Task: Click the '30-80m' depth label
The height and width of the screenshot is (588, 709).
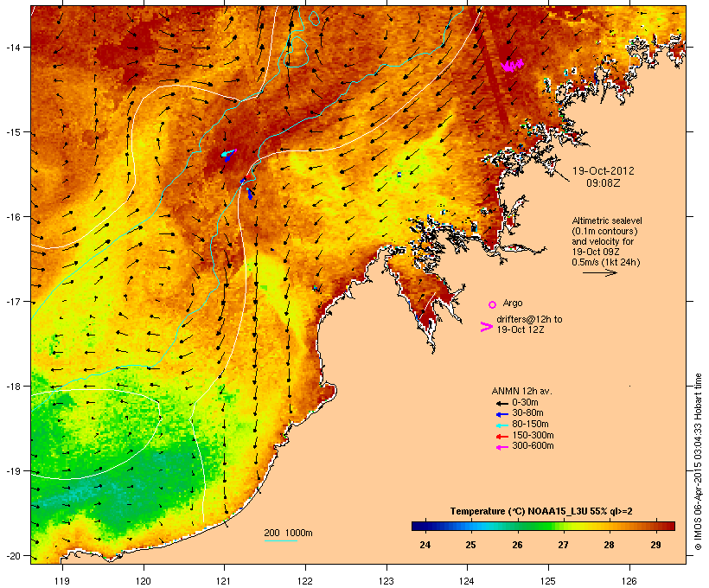Action: click(527, 413)
